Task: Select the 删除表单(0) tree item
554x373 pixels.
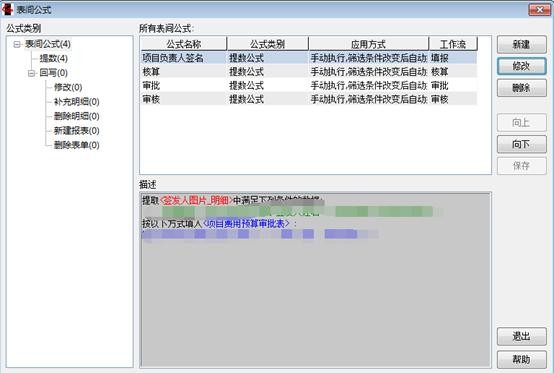Action: pos(76,145)
